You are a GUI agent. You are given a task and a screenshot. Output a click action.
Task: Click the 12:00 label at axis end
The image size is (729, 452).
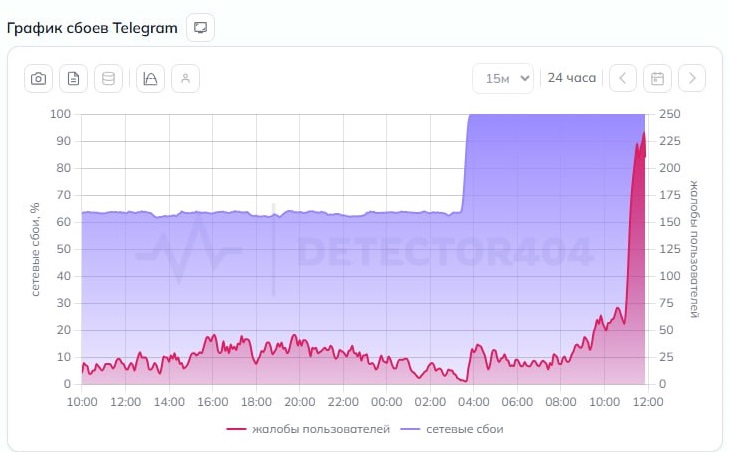click(646, 402)
